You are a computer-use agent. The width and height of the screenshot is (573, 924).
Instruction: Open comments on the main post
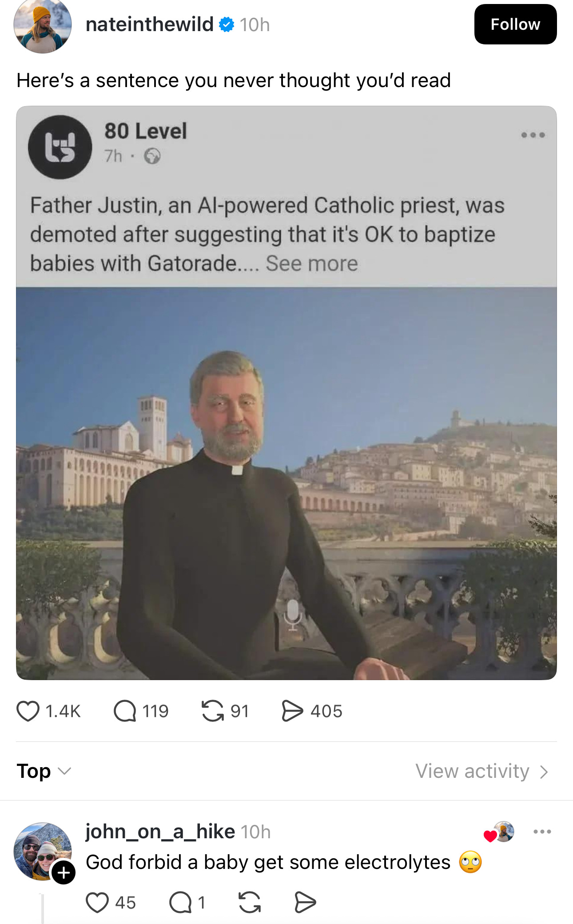(125, 711)
